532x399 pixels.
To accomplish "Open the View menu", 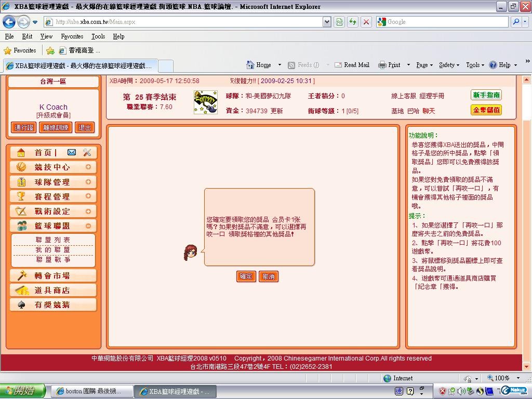I will click(46, 36).
